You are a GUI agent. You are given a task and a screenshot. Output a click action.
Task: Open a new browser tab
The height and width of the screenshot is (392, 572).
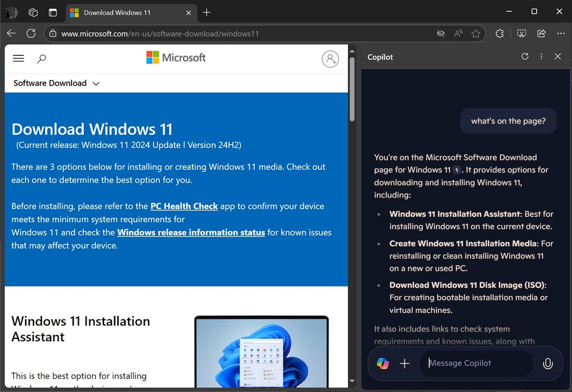(x=207, y=12)
